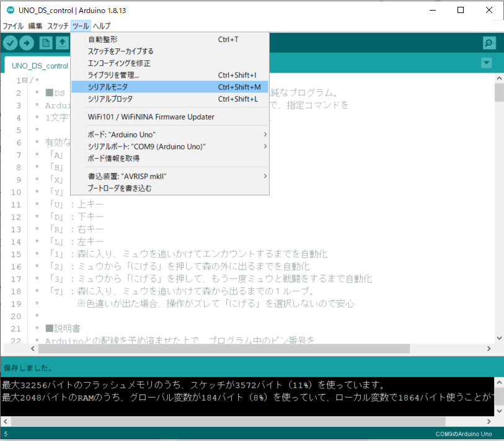Choose エンコーディングを修正
Viewport: 504px width, 441px height.
coord(170,63)
